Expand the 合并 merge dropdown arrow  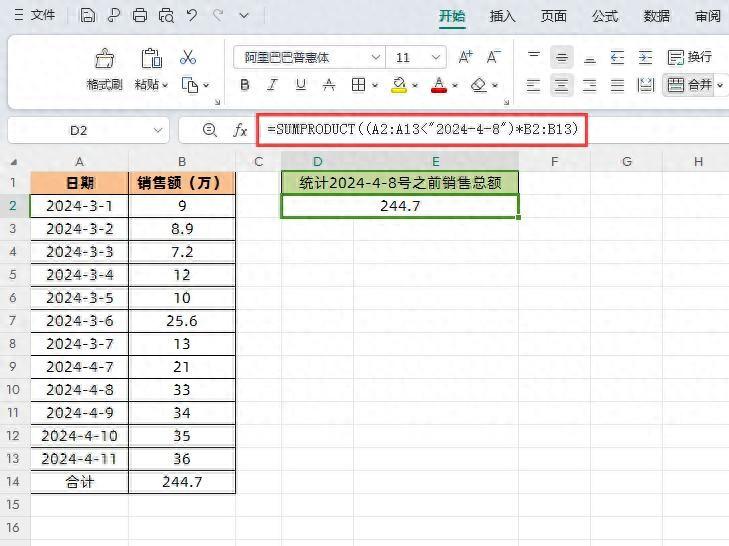720,86
